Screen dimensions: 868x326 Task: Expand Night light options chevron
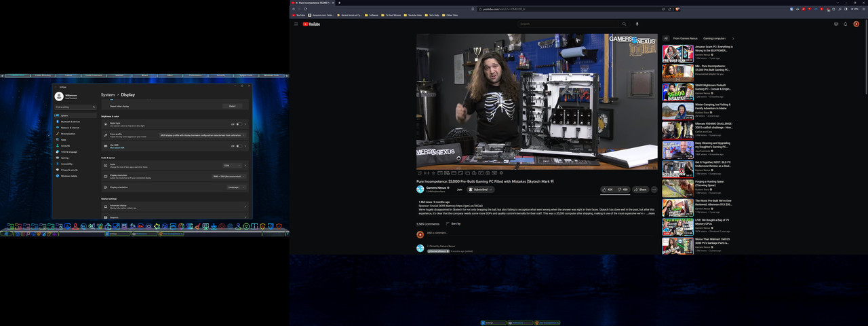click(x=245, y=124)
